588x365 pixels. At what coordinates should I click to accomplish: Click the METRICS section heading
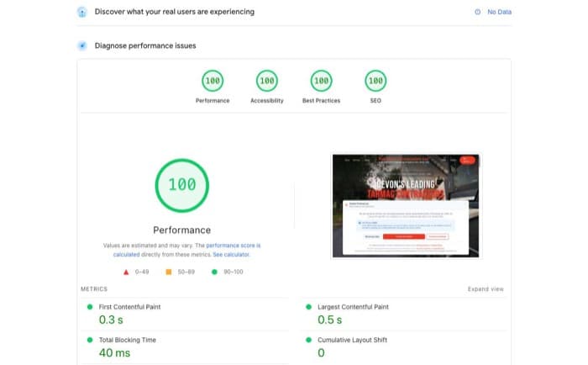coord(94,289)
